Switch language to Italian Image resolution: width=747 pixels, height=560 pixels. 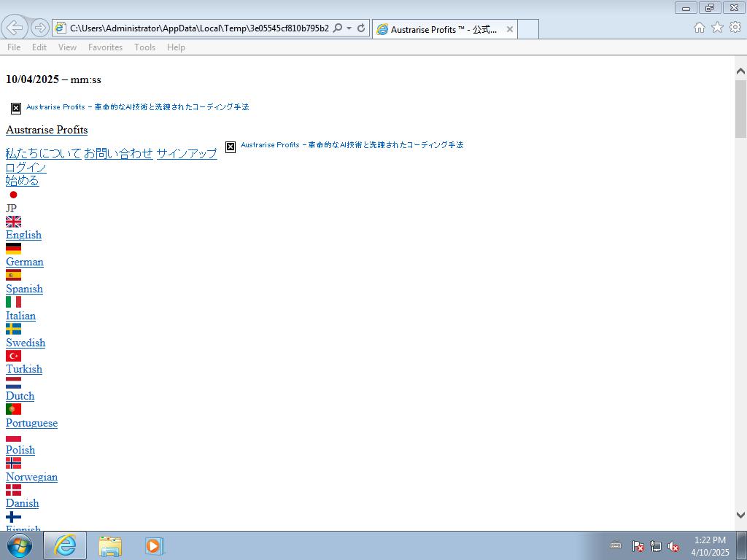(21, 316)
